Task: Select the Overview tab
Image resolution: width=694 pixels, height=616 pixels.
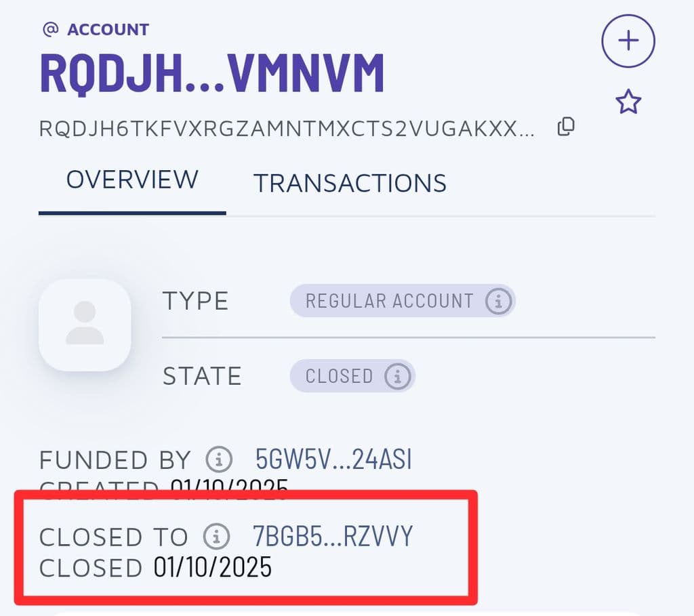Action: tap(132, 180)
